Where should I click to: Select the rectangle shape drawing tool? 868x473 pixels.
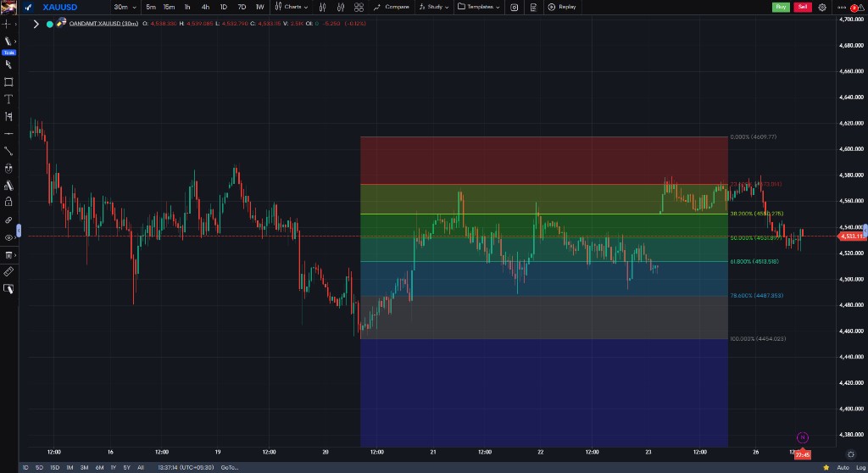click(x=8, y=82)
